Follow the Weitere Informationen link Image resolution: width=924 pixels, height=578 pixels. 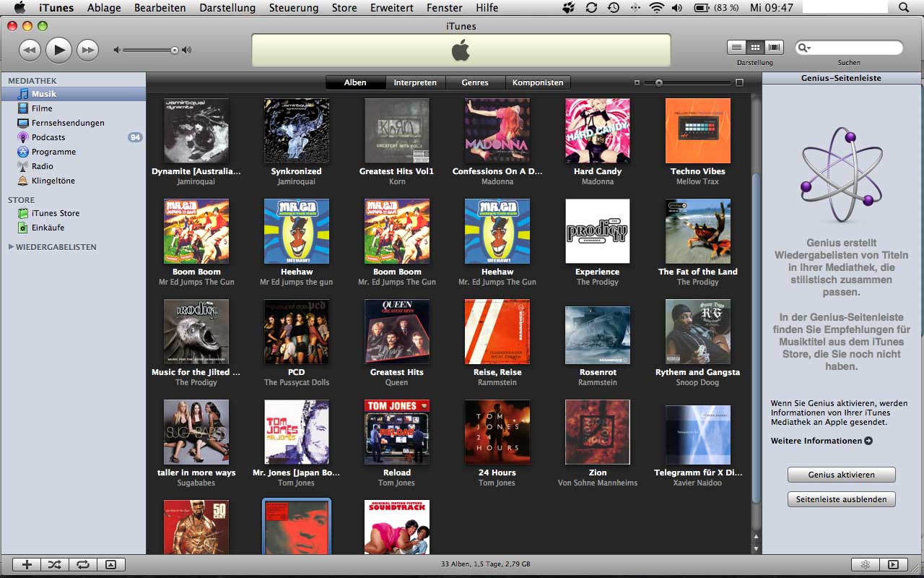coord(821,441)
